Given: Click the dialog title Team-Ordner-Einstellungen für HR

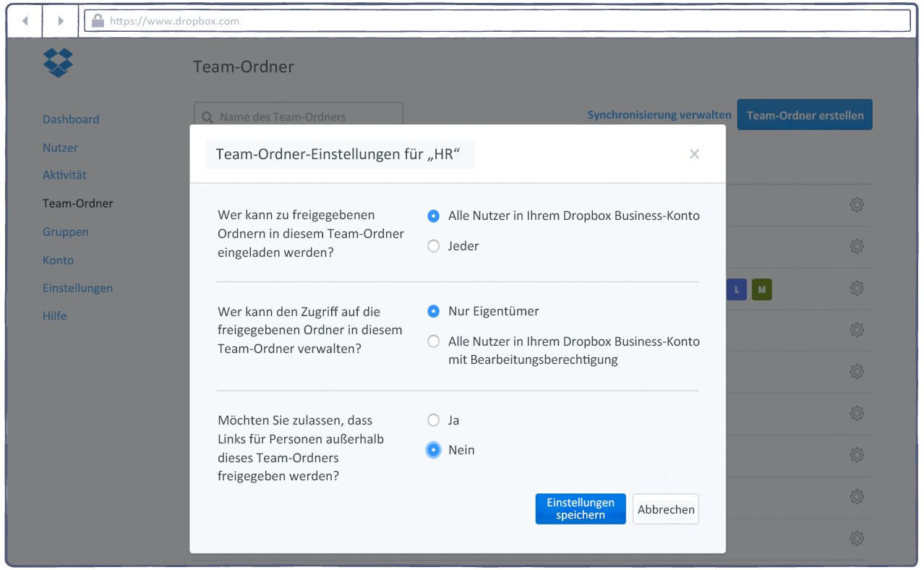Looking at the screenshot, I should click(x=338, y=154).
